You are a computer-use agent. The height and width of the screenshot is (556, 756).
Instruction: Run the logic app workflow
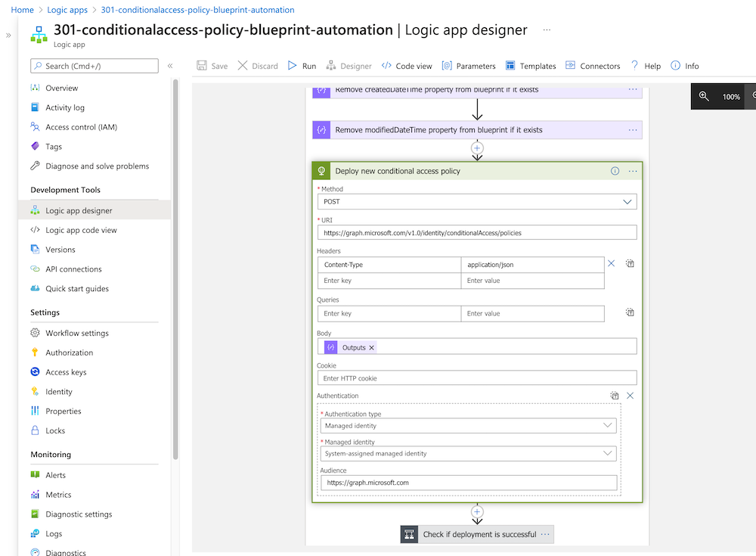[302, 66]
